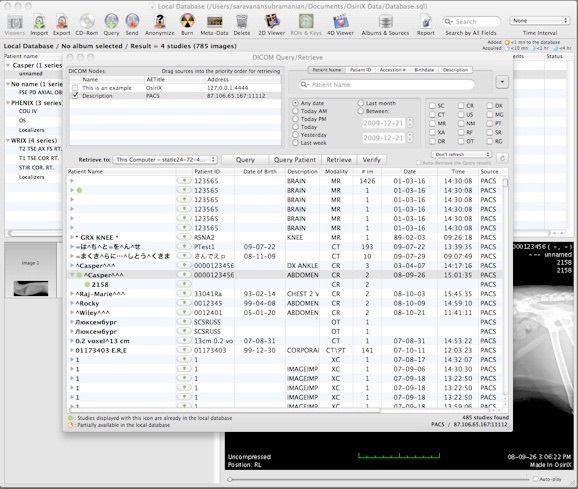Launch the 4D Viewer icon
The height and width of the screenshot is (489, 578).
click(x=340, y=21)
